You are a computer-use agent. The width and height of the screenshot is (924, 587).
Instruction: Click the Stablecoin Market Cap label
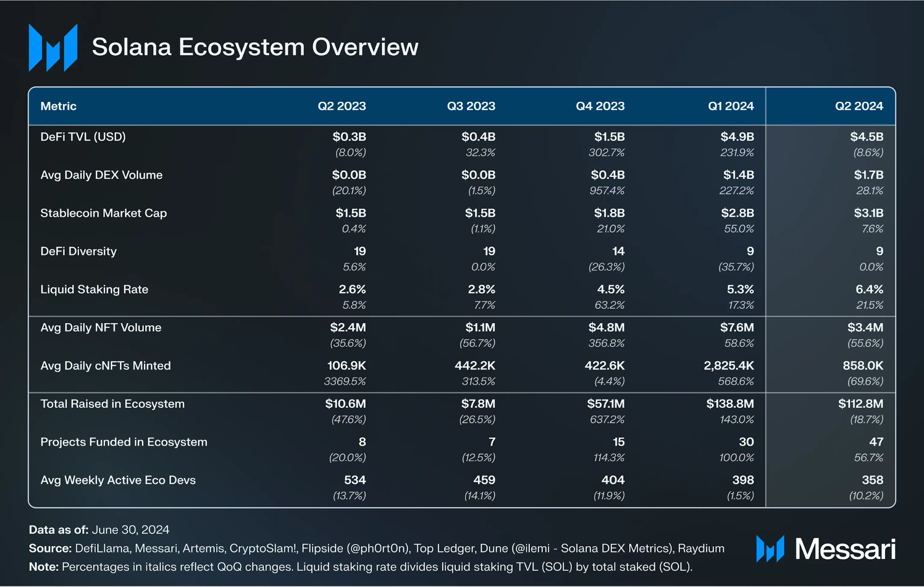click(104, 213)
